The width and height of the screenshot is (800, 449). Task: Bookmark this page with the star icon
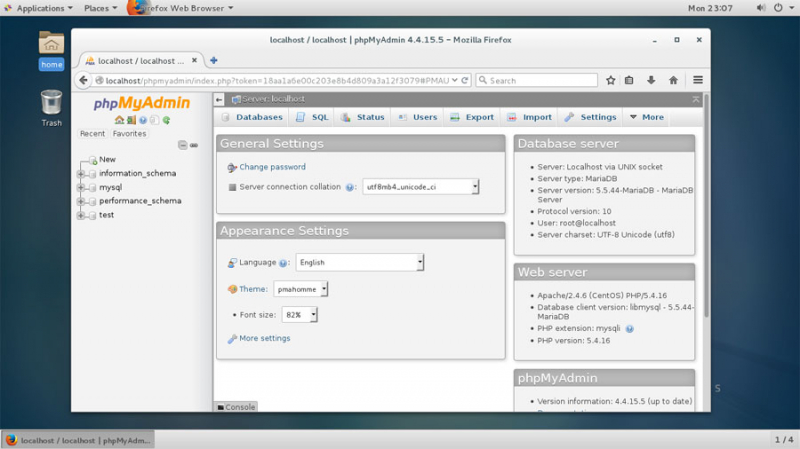[x=610, y=80]
